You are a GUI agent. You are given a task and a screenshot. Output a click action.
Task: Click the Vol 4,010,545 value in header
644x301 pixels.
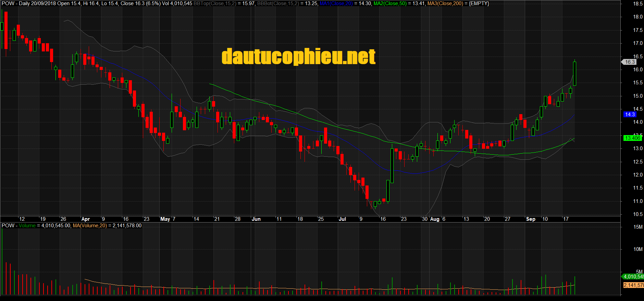tap(177, 3)
